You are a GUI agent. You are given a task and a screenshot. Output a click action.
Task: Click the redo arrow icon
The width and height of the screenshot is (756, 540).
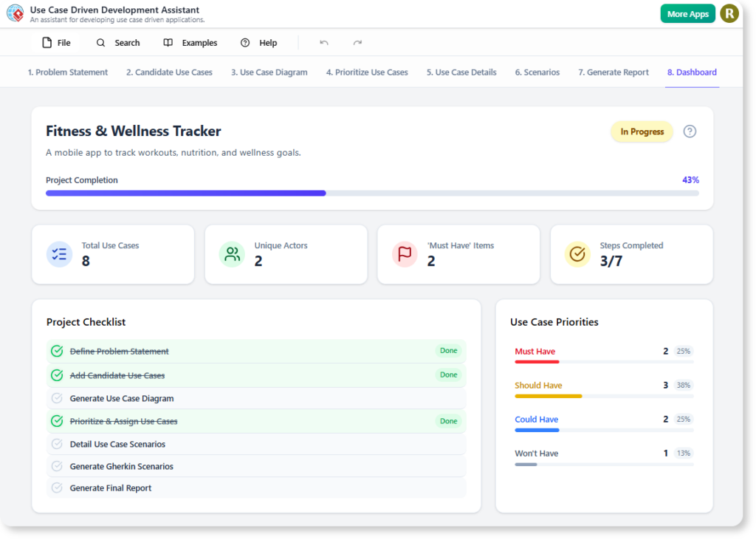coord(357,43)
